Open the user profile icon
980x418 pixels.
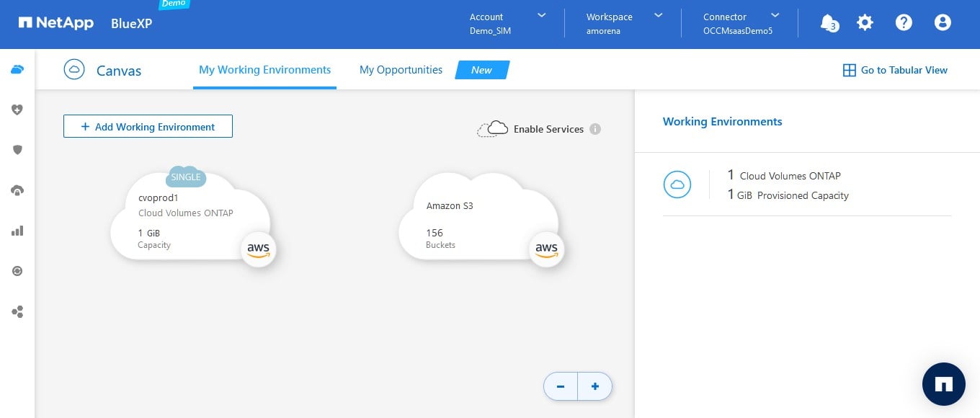943,23
